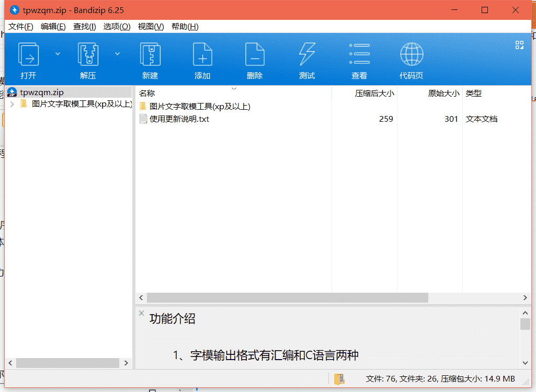Minimize the Bandizip window

click(x=454, y=10)
